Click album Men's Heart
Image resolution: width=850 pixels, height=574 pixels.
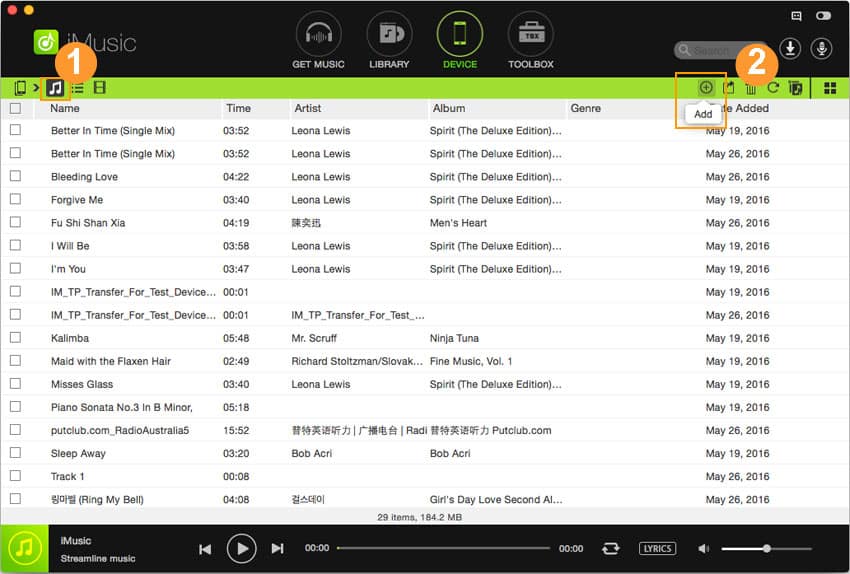[x=458, y=223]
